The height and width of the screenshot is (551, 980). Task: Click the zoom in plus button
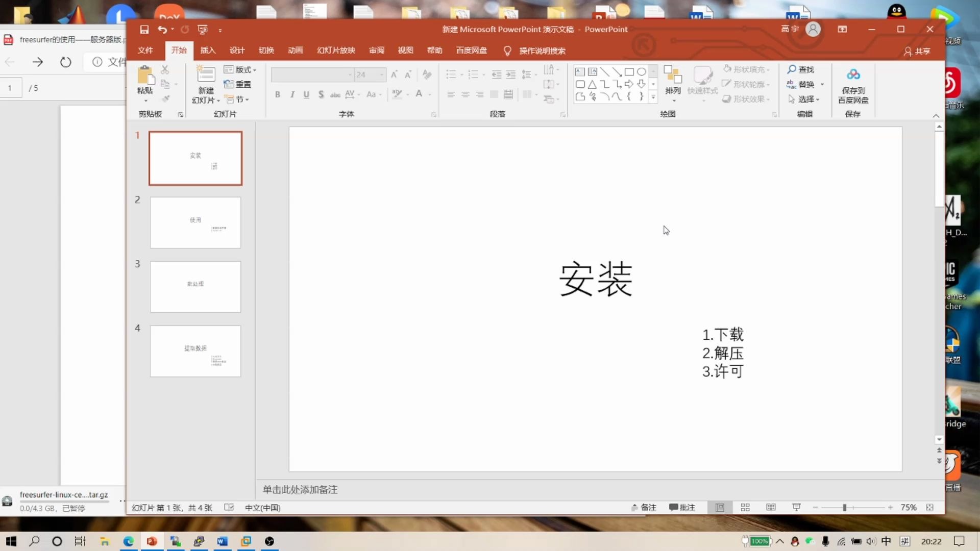[890, 508]
